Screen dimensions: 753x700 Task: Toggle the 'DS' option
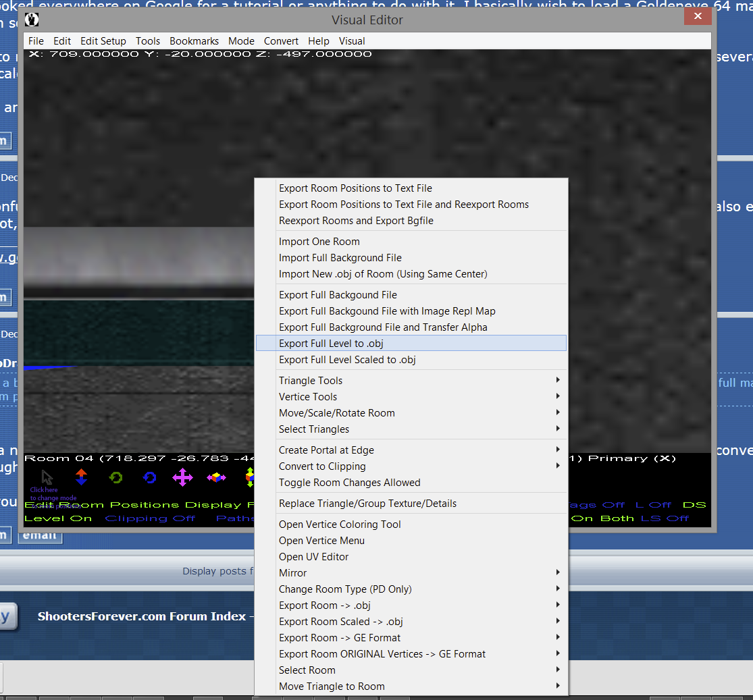pyautogui.click(x=694, y=505)
